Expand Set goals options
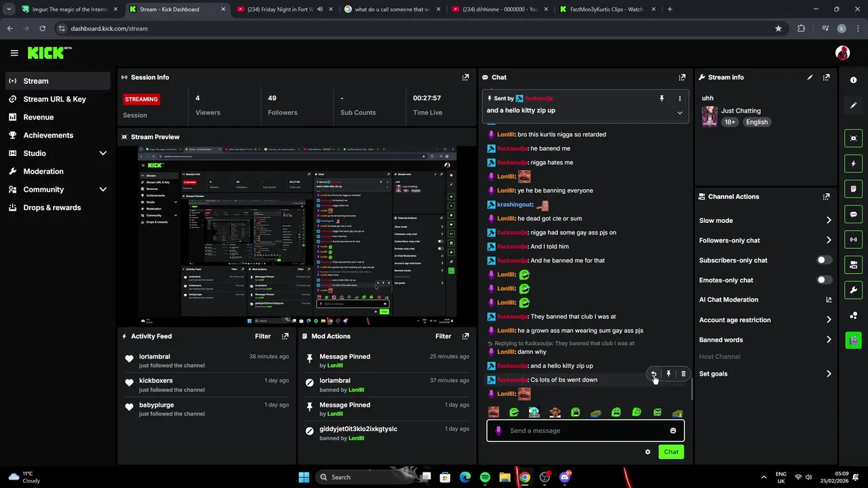This screenshot has height=488, width=868. tap(829, 373)
